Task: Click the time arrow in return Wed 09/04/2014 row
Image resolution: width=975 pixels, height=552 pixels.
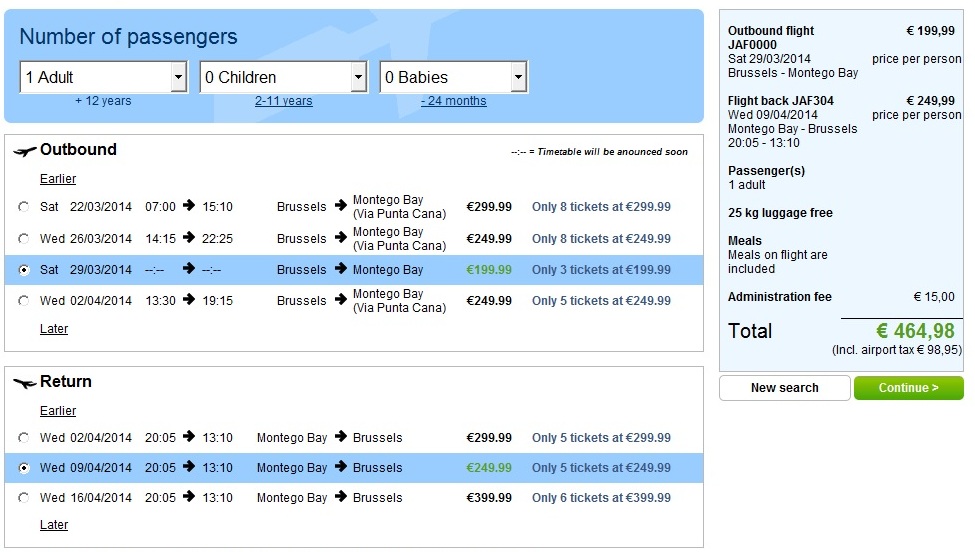Action: [x=189, y=467]
